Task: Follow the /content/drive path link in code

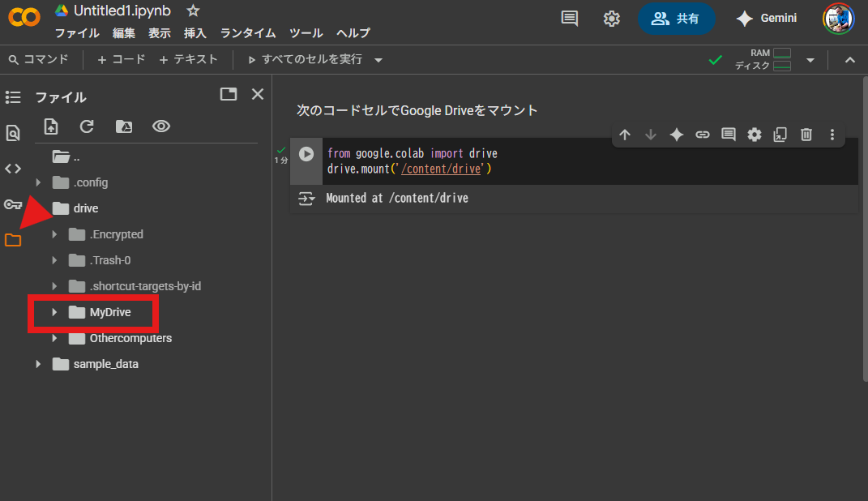Action: (441, 169)
